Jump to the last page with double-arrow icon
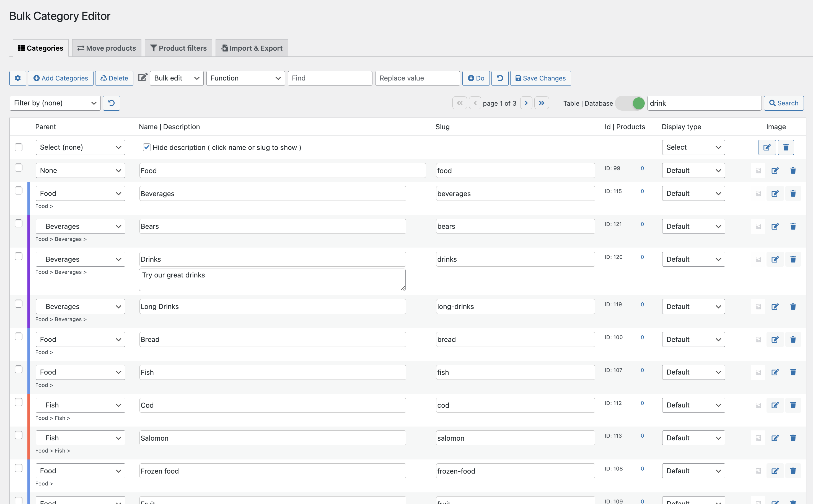Image resolution: width=813 pixels, height=504 pixels. [542, 103]
